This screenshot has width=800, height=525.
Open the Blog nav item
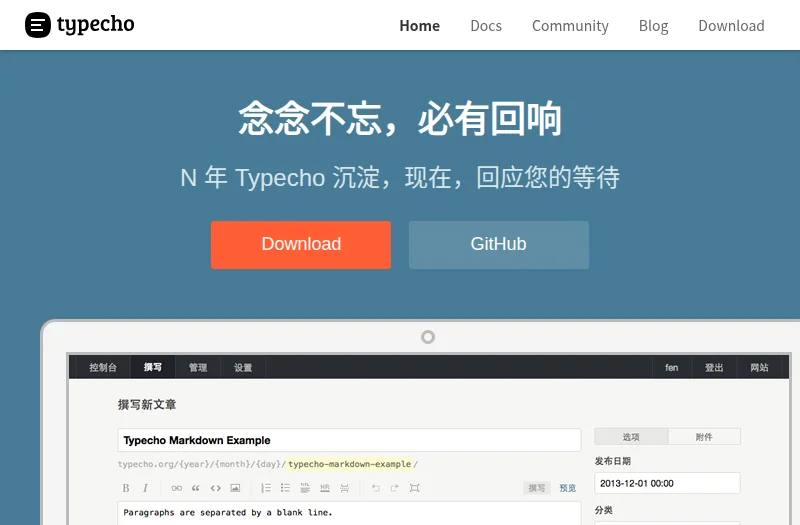(x=653, y=26)
